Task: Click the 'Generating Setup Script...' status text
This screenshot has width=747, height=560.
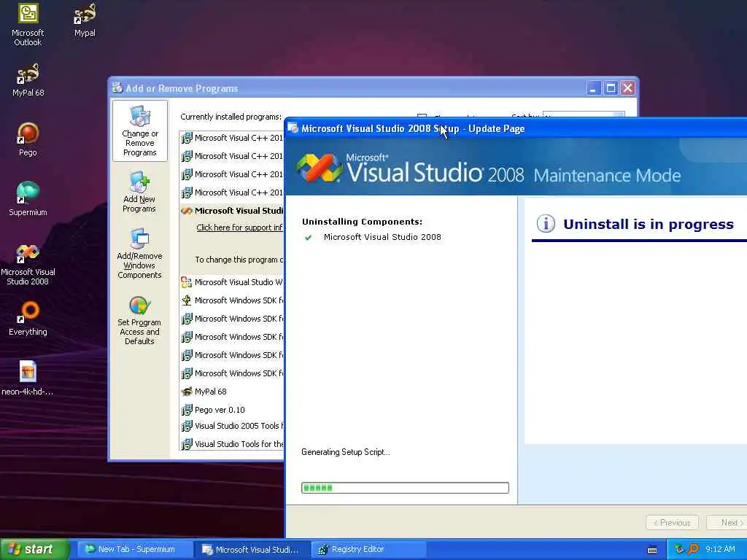Action: coord(345,452)
